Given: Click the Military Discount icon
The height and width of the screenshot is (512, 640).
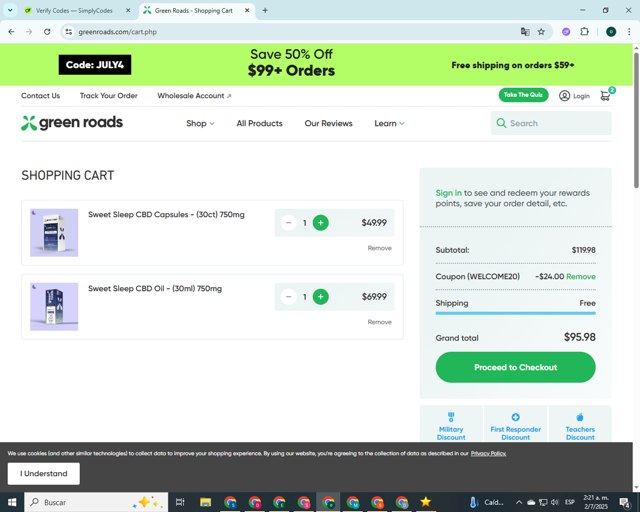Looking at the screenshot, I should point(451,417).
